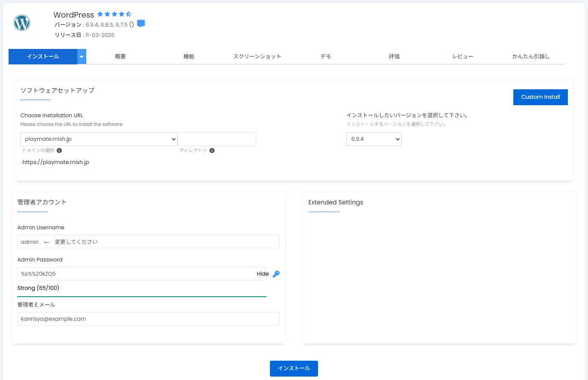Go to the スクリーンショット tab

coord(257,57)
